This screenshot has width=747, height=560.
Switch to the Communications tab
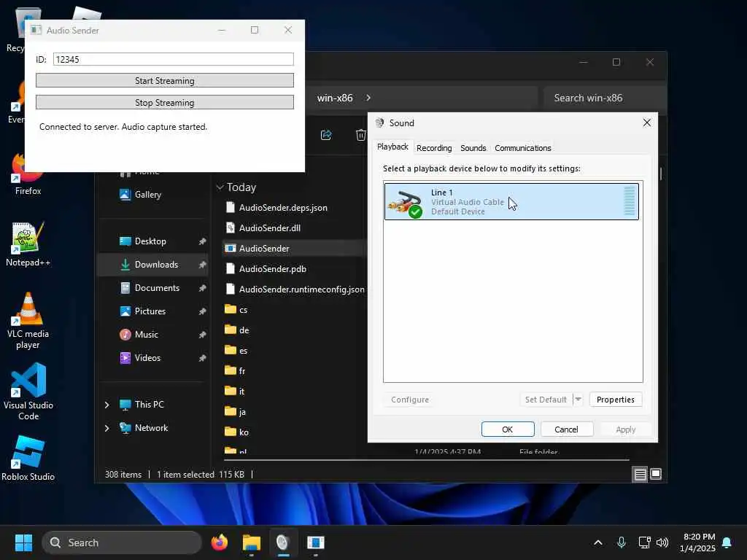click(522, 148)
